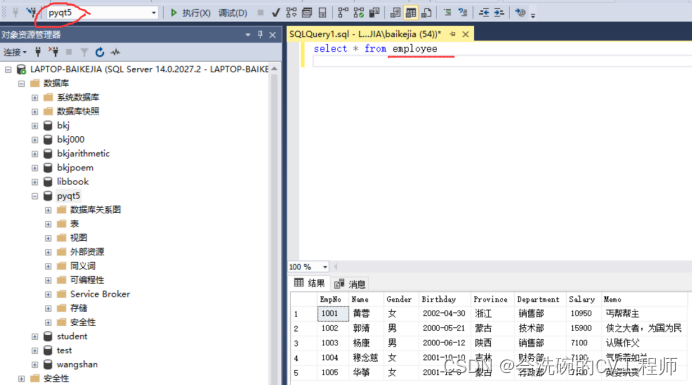Click the Object Explorer filter funnel icon
The height and width of the screenshot is (385, 693).
coord(84,52)
